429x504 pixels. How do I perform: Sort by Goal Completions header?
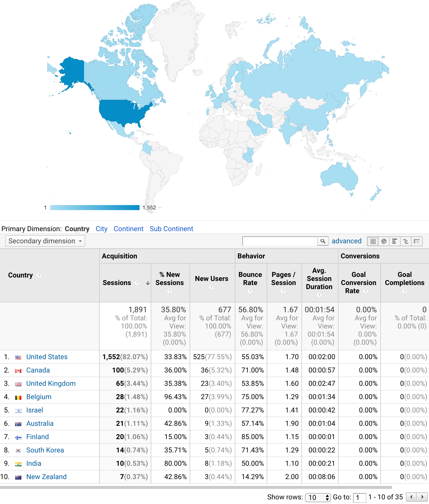405,279
